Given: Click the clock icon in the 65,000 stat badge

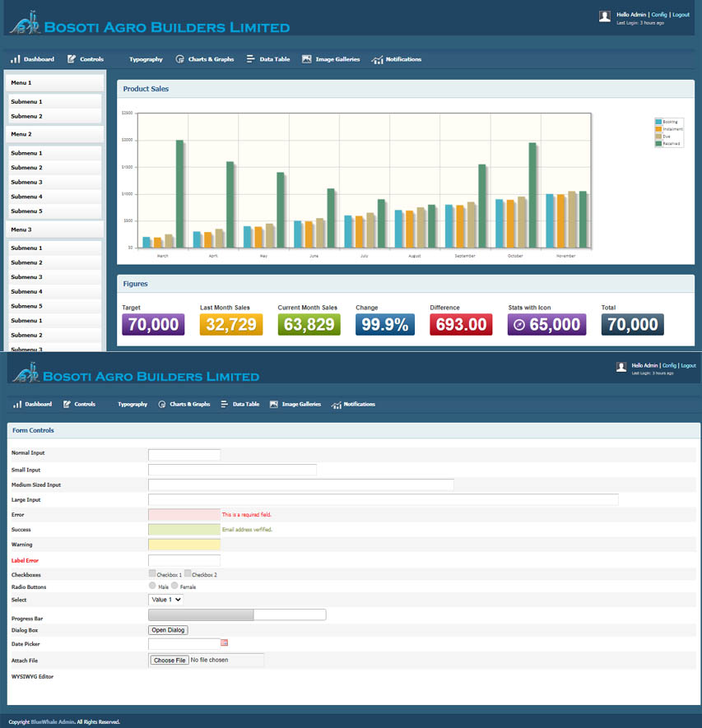Looking at the screenshot, I should tap(519, 325).
